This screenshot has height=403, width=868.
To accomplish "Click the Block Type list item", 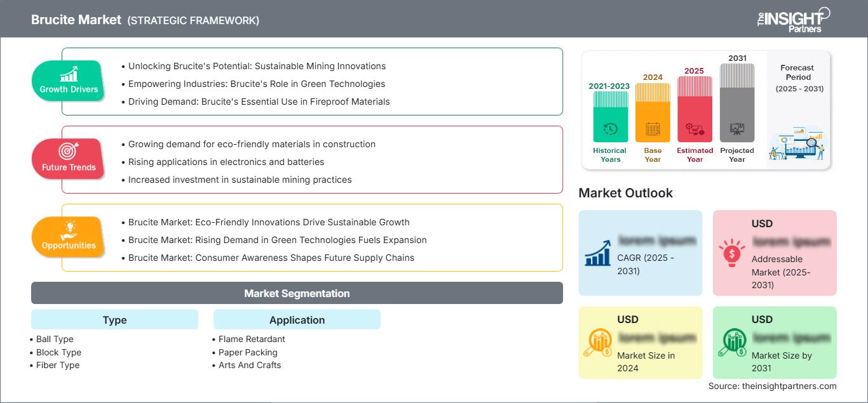I will pos(58,352).
